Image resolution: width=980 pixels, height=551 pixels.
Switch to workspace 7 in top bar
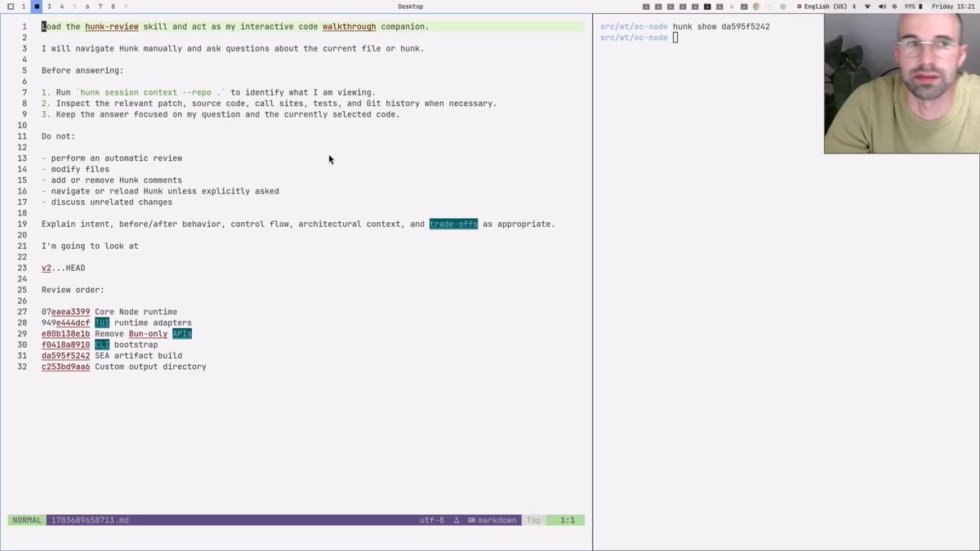tap(100, 7)
